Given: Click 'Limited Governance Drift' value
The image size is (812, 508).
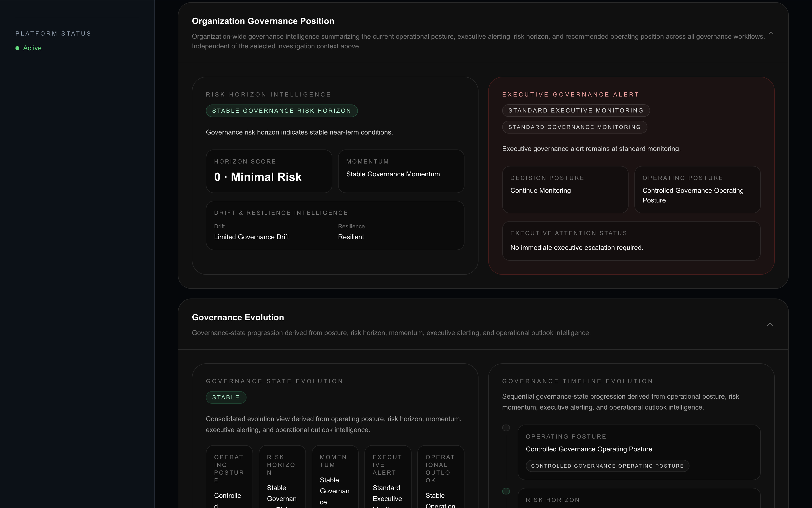Looking at the screenshot, I should pyautogui.click(x=251, y=237).
